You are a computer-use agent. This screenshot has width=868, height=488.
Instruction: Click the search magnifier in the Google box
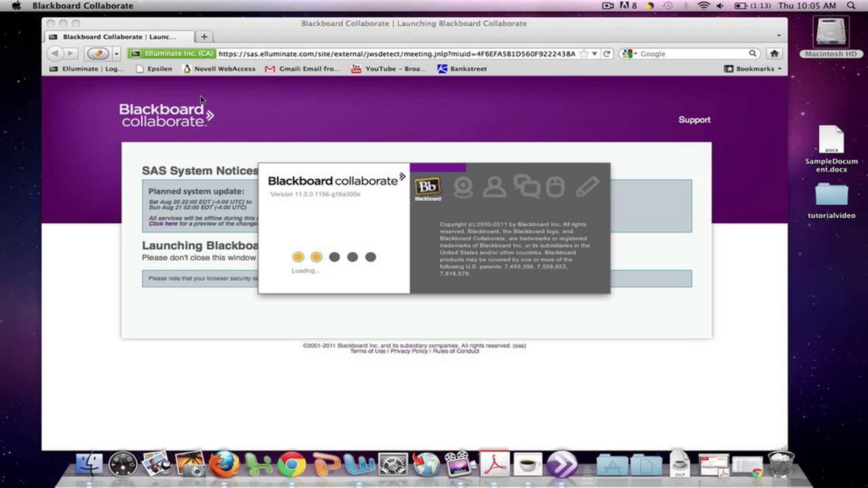click(x=753, y=53)
